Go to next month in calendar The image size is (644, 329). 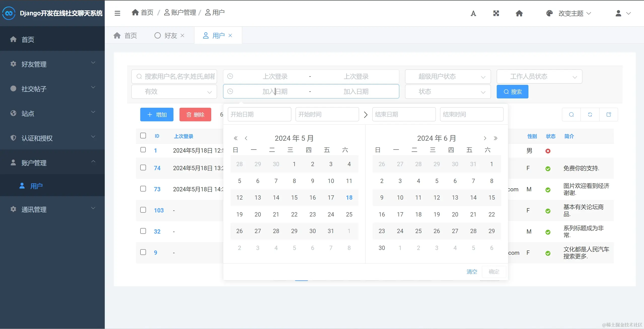[x=485, y=138]
